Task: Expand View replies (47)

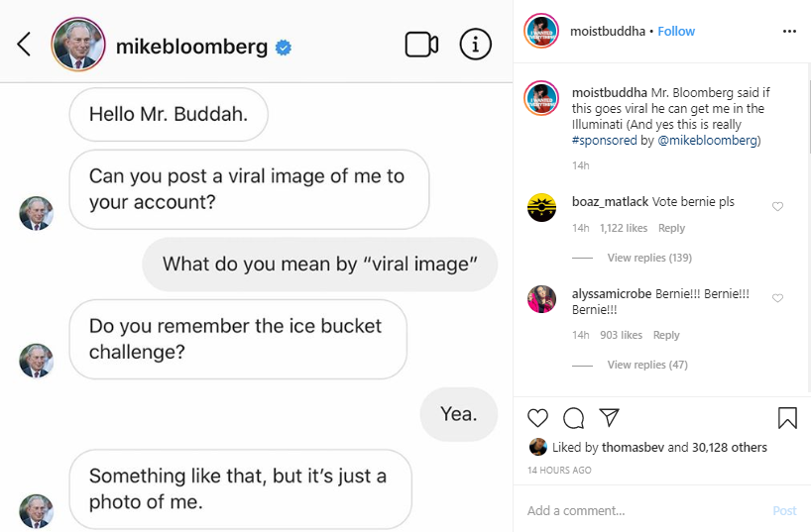Action: pyautogui.click(x=647, y=365)
